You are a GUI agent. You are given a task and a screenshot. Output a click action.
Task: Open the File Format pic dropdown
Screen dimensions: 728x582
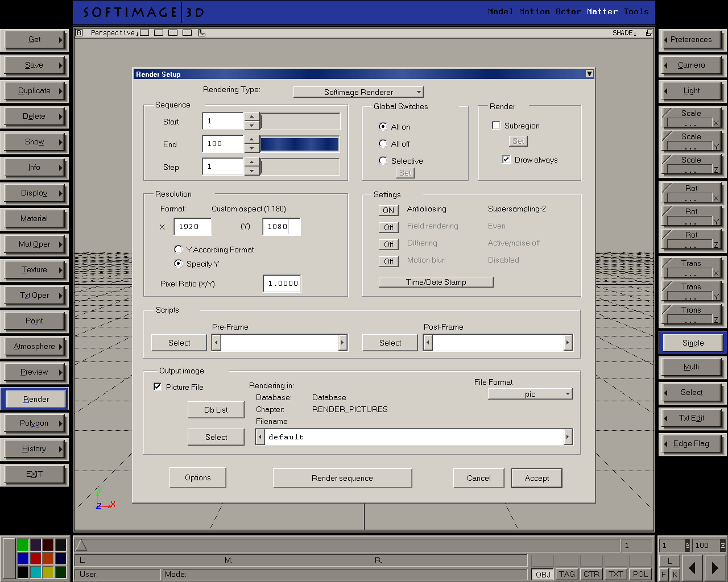(530, 394)
